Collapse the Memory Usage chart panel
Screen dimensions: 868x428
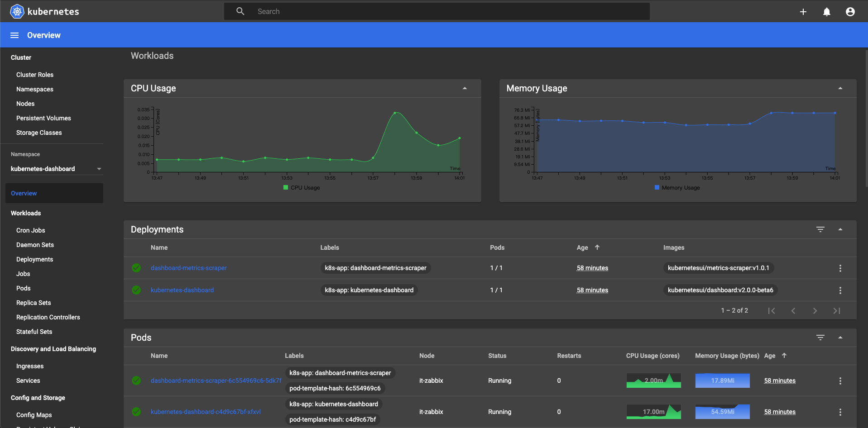[840, 88]
